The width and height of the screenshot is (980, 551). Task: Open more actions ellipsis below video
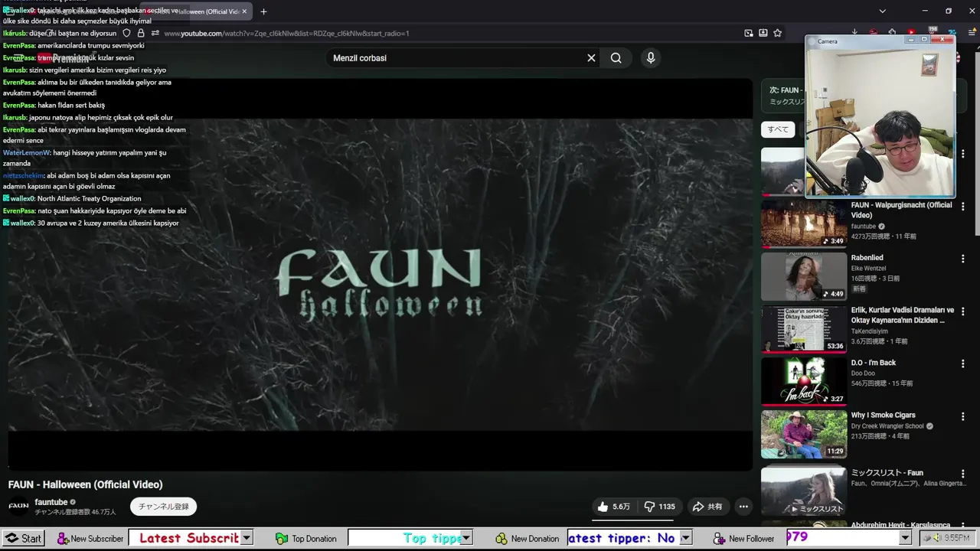point(743,507)
